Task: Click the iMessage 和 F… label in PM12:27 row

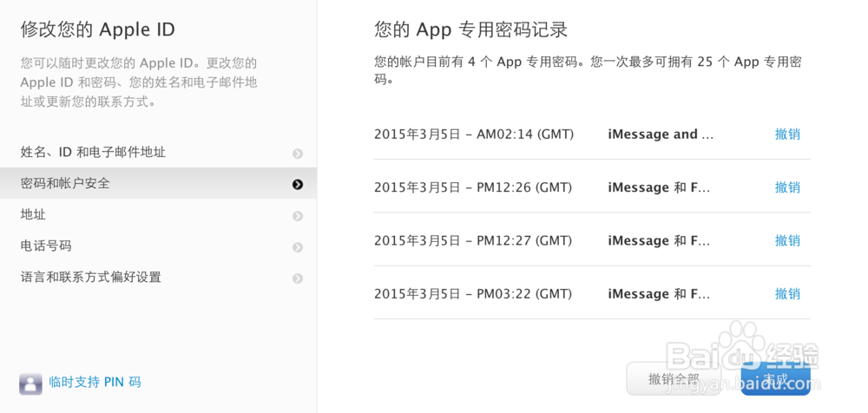Action: pos(659,241)
